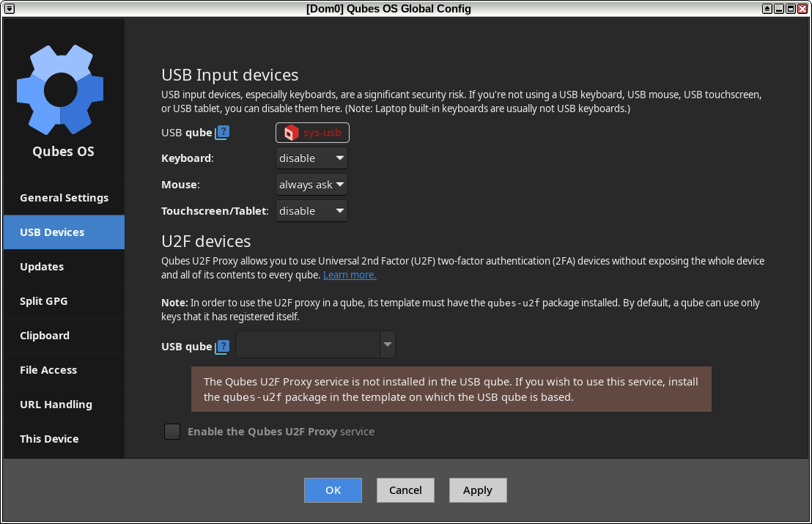The height and width of the screenshot is (524, 812).
Task: Switch to URL Handling
Action: click(x=64, y=404)
